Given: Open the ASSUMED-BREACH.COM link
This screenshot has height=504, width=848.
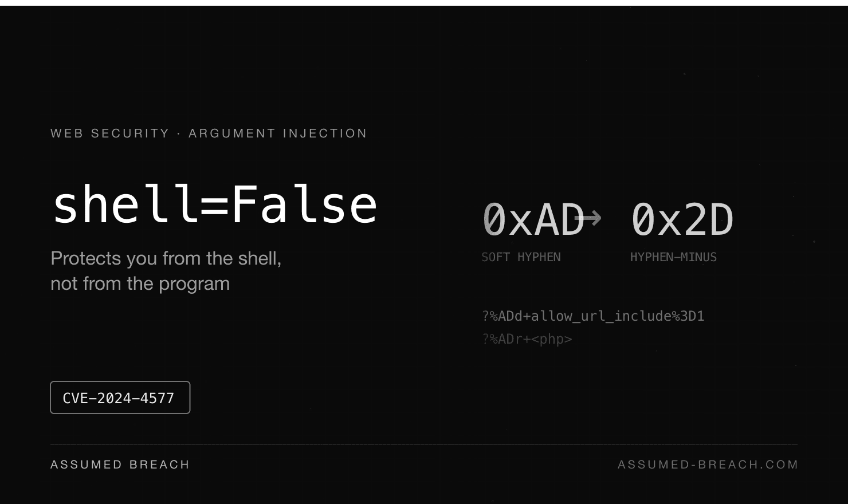Looking at the screenshot, I should pyautogui.click(x=708, y=464).
